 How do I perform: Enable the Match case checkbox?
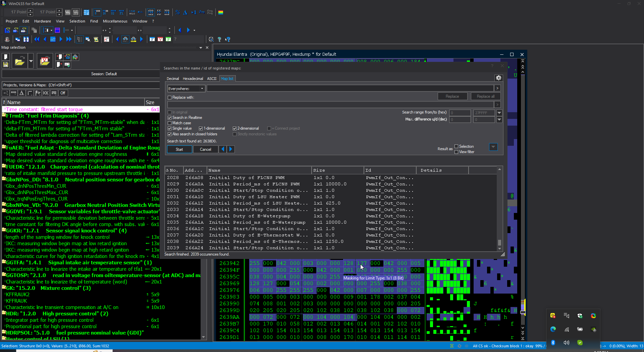tap(169, 123)
